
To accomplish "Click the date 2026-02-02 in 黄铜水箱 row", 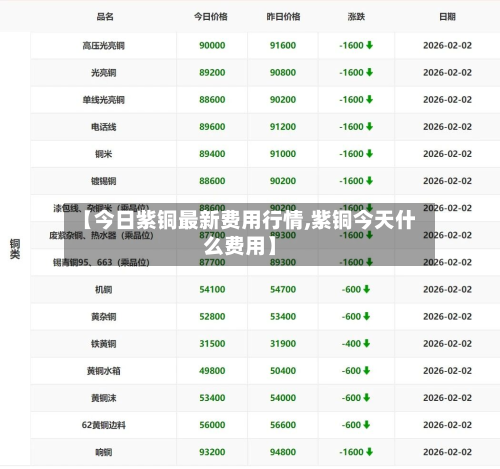I will point(447,371).
